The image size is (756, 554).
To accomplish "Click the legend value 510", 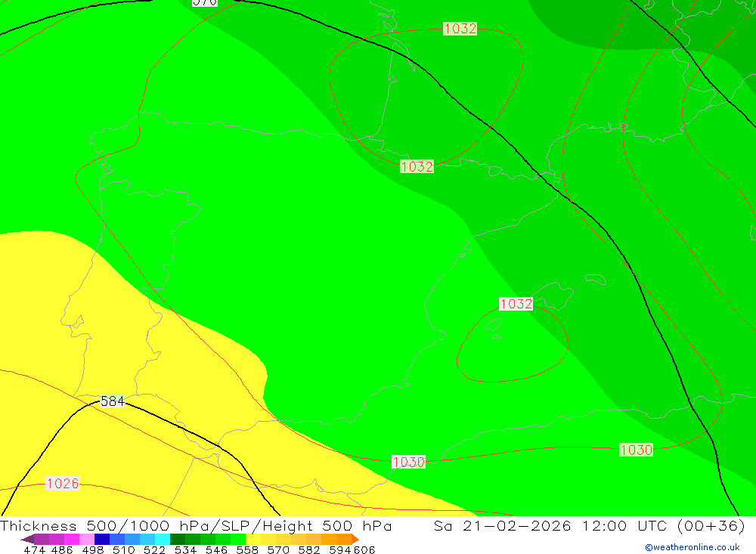I will [124, 549].
